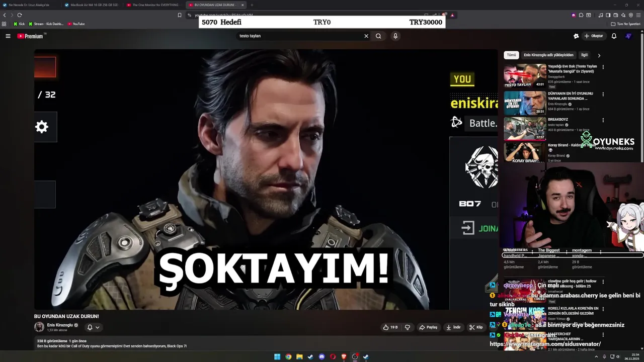Open options menu for 'clawline gelir hoş gelir' video
The image size is (644, 362).
pos(603,282)
